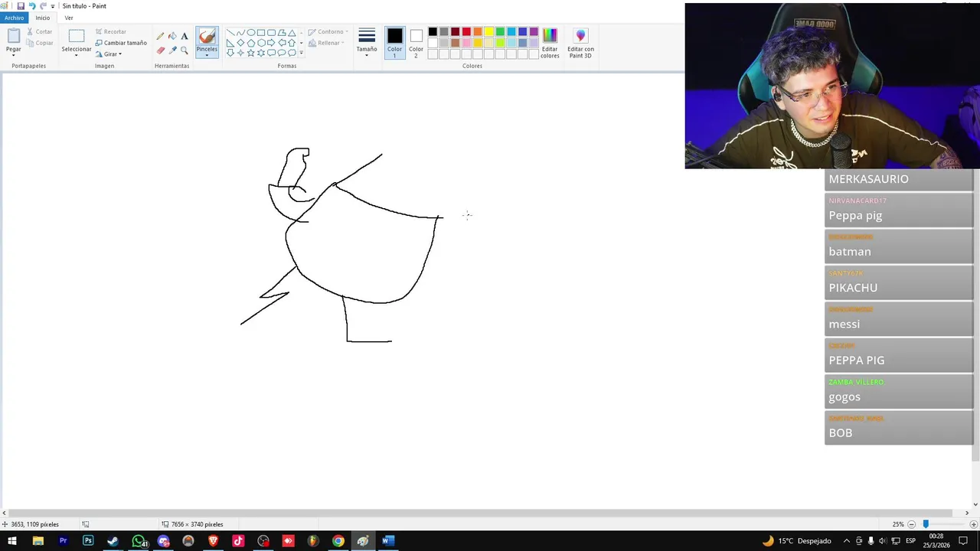Click the taskbar clock and date
Screen dimensions: 980x551
[936, 541]
